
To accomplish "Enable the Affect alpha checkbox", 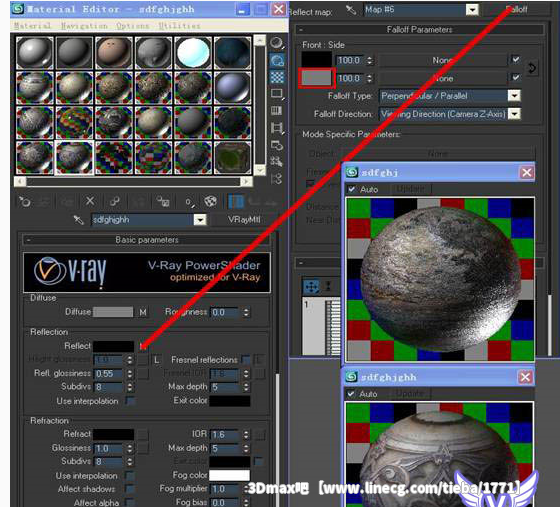I will pos(130,502).
